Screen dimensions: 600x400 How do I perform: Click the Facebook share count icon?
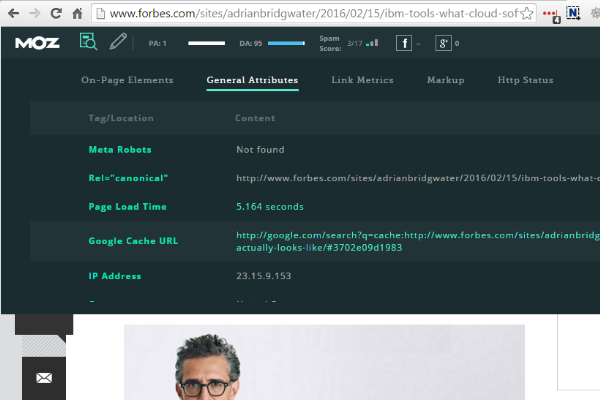(x=404, y=43)
